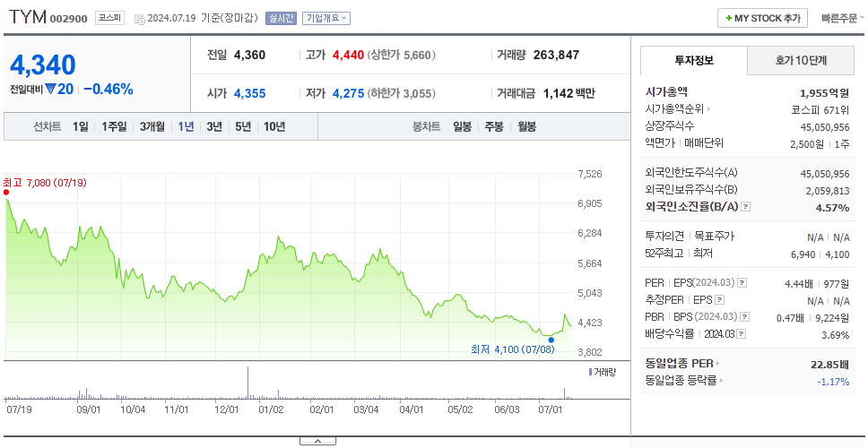
Task: Click the help icon beside PBR BPS(2024.03)
Action: (x=746, y=317)
